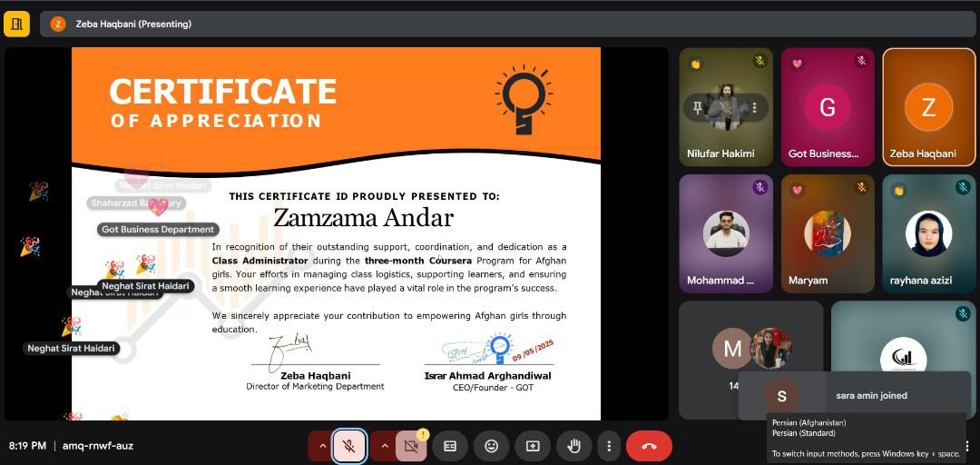Viewport: 980px width, 465px height.
Task: Turn on closed captions
Action: [450, 446]
